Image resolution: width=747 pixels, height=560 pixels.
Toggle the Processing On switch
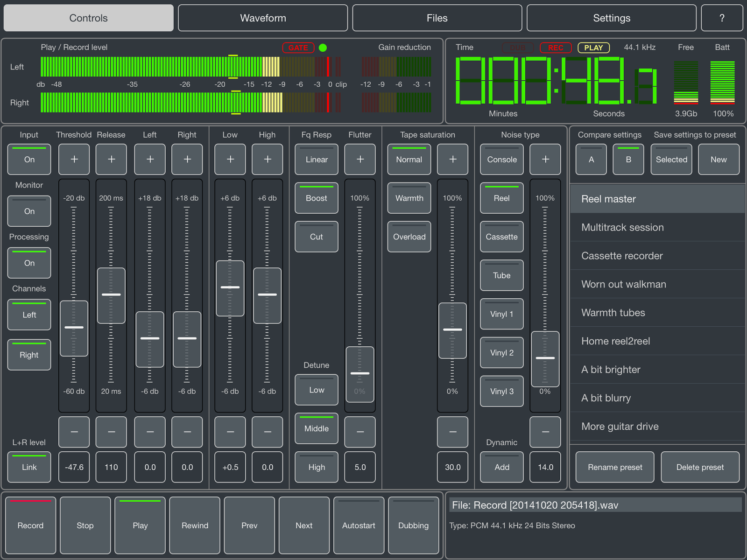click(29, 263)
